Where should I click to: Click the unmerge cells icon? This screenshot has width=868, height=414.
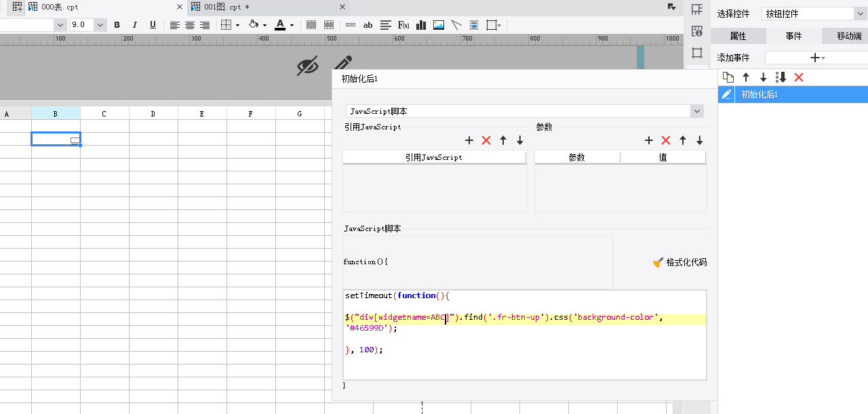tap(329, 25)
